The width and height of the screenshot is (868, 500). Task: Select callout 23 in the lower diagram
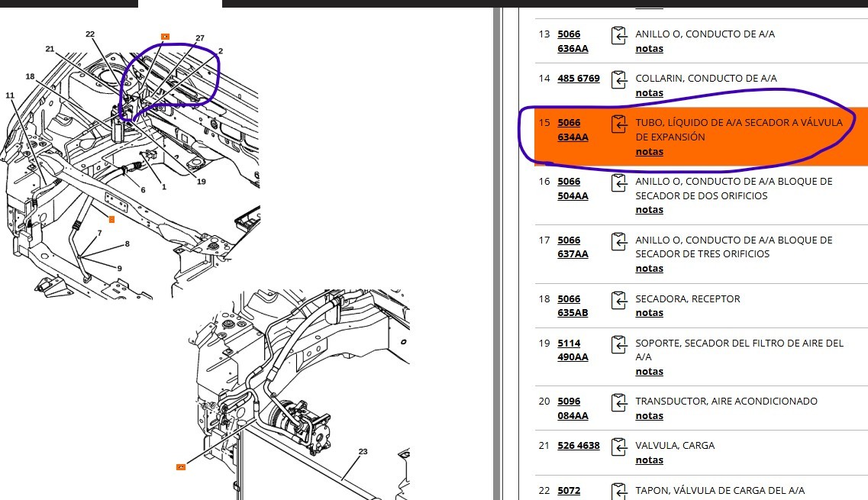(x=363, y=451)
